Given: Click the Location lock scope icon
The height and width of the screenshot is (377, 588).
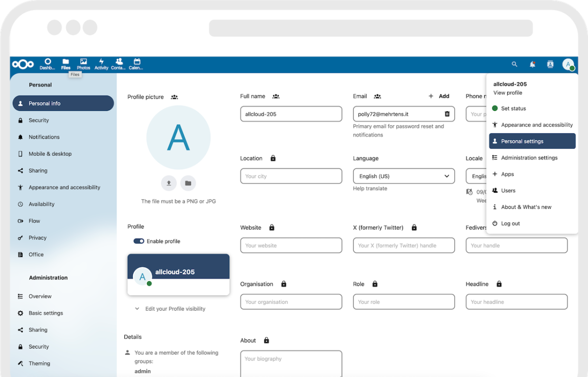Looking at the screenshot, I should pyautogui.click(x=273, y=158).
